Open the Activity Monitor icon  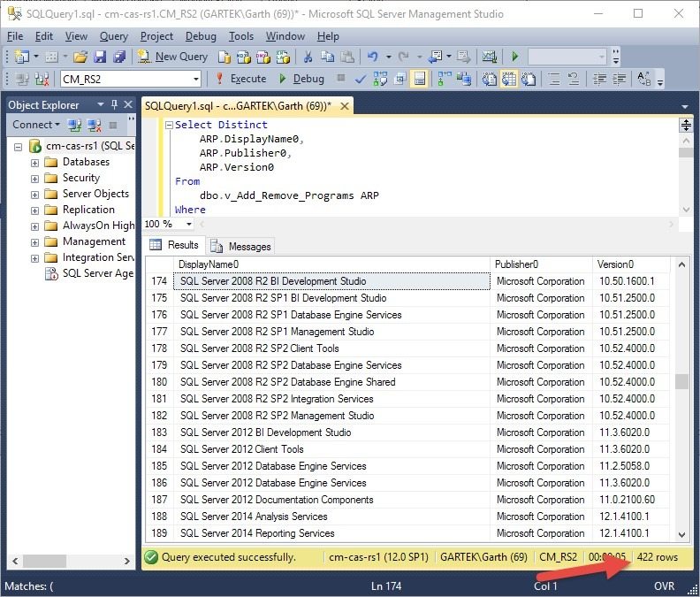[x=490, y=57]
